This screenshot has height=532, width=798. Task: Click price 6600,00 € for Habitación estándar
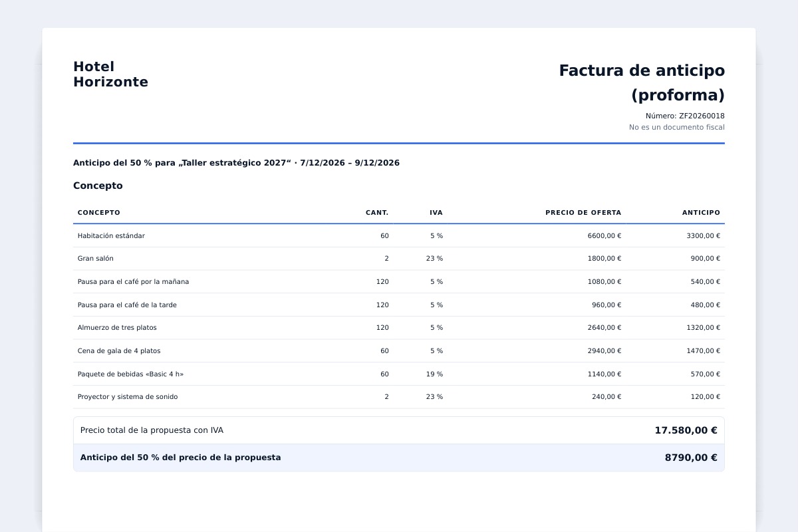[604, 236]
